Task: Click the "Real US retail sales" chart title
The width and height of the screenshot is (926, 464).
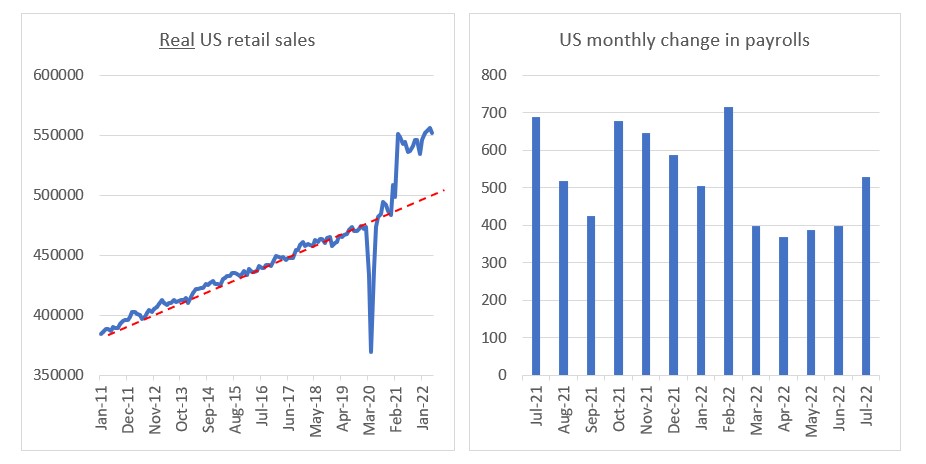Action: point(237,40)
